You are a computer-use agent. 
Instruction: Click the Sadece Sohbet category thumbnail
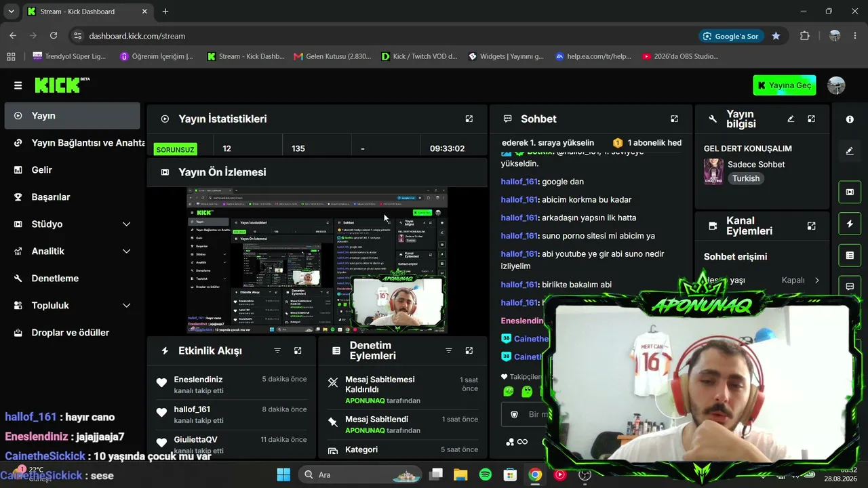(713, 171)
